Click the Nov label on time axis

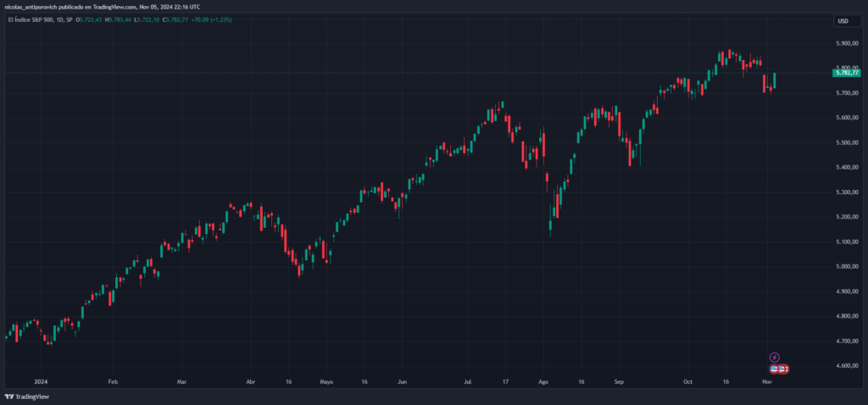click(766, 382)
